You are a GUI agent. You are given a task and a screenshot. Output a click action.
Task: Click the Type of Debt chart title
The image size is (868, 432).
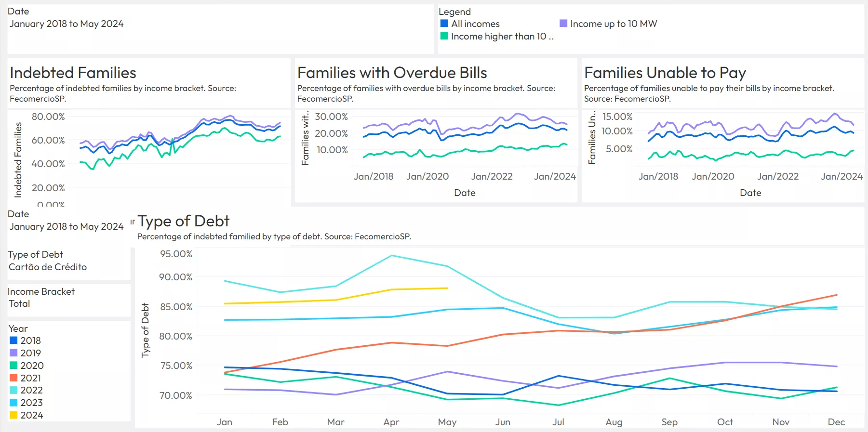(x=183, y=221)
